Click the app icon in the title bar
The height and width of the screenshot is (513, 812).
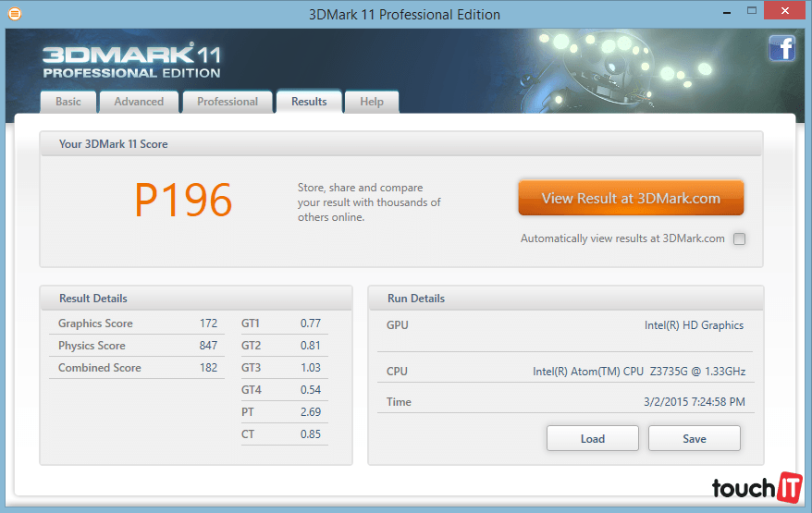point(13,14)
